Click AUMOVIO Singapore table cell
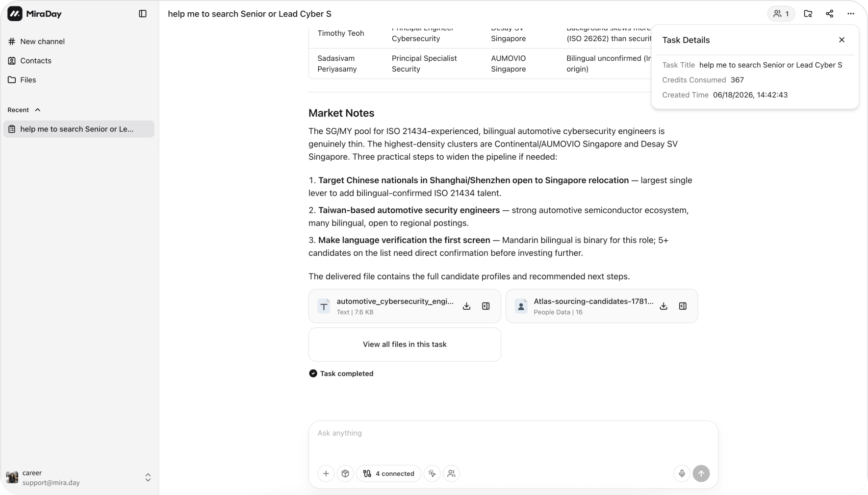Image resolution: width=868 pixels, height=495 pixels. [x=509, y=64]
